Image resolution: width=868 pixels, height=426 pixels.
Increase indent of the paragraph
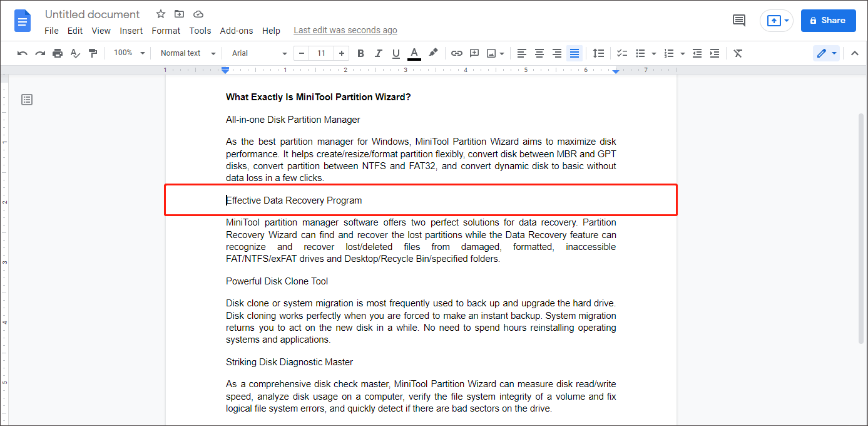pos(715,53)
